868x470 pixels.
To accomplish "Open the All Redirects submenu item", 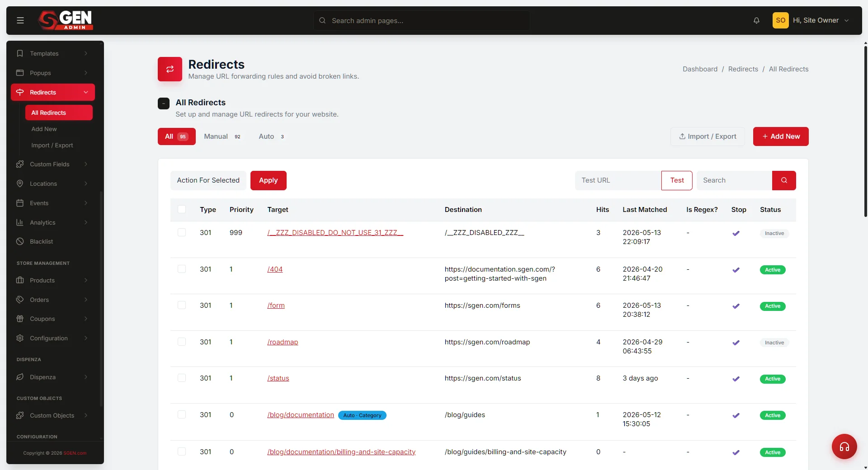I will tap(59, 113).
